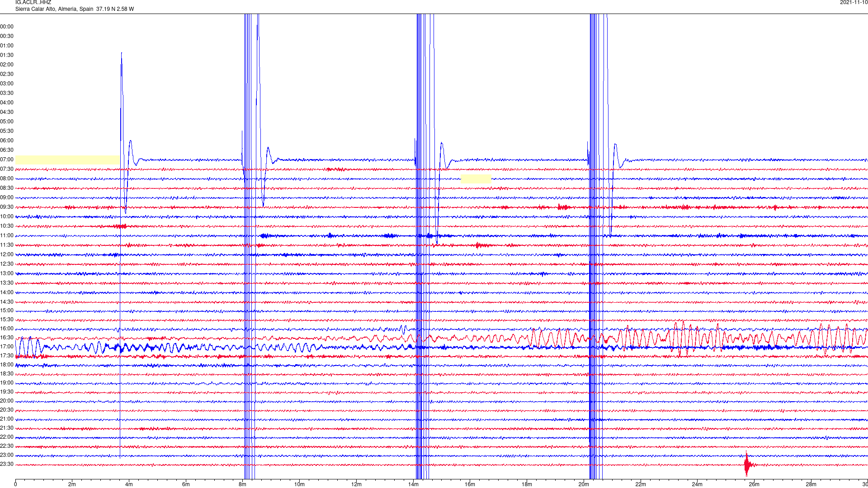Click the 4m tick label on the axis
Viewport: 868px width, 488px height.
pos(129,484)
